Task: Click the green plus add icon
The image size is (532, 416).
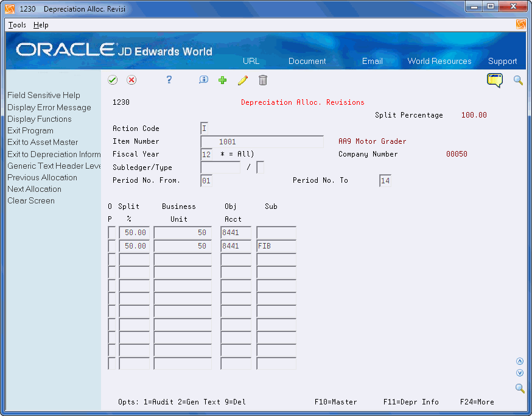Action: pos(223,80)
